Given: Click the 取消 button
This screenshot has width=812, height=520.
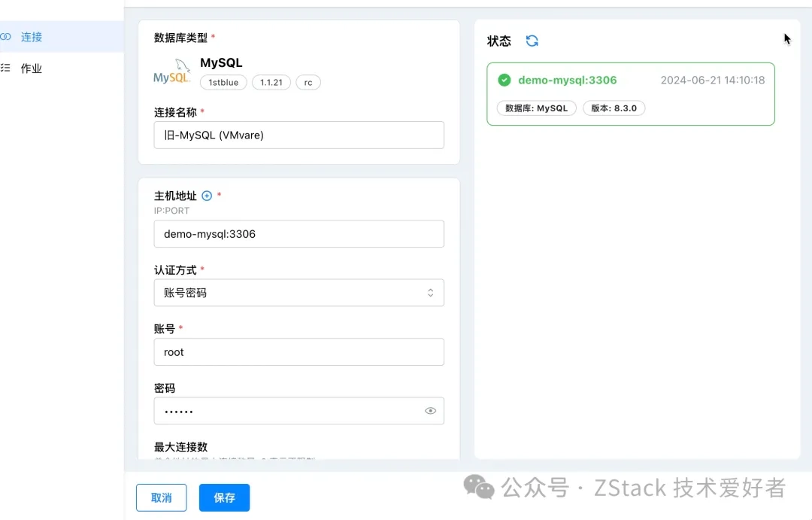Looking at the screenshot, I should (x=161, y=497).
